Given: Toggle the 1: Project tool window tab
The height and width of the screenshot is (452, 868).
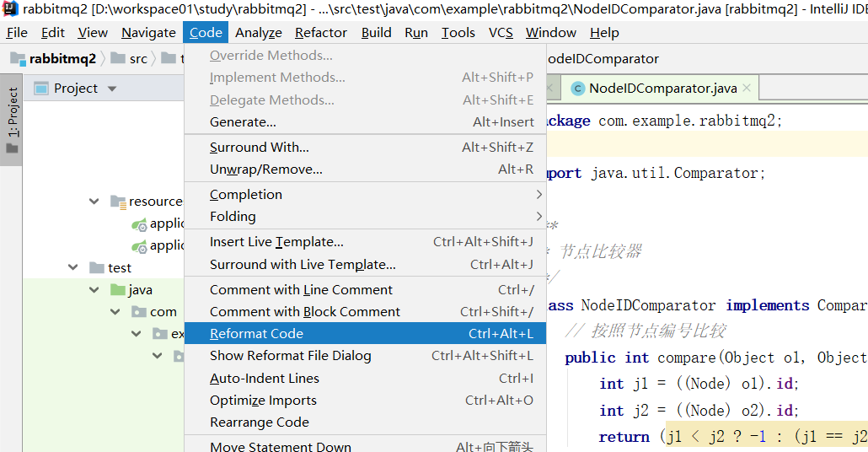Looking at the screenshot, I should click(12, 120).
